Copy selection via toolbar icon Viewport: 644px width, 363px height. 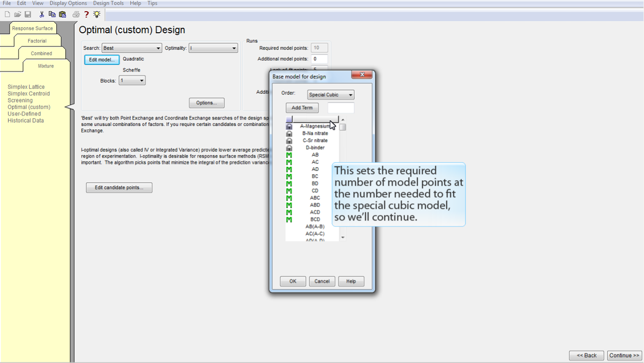point(52,15)
